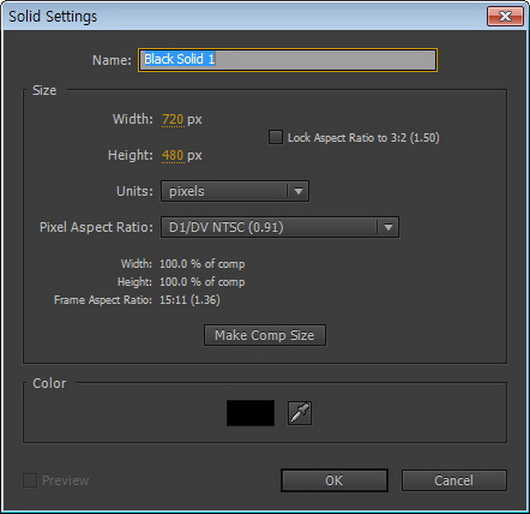Click the Preview label text
530x514 pixels.
(x=66, y=480)
